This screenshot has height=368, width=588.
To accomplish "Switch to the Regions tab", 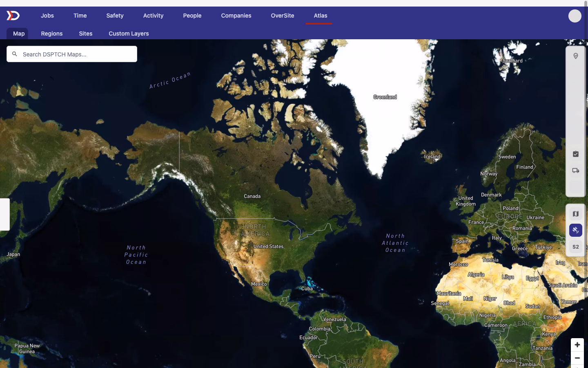I will (52, 34).
